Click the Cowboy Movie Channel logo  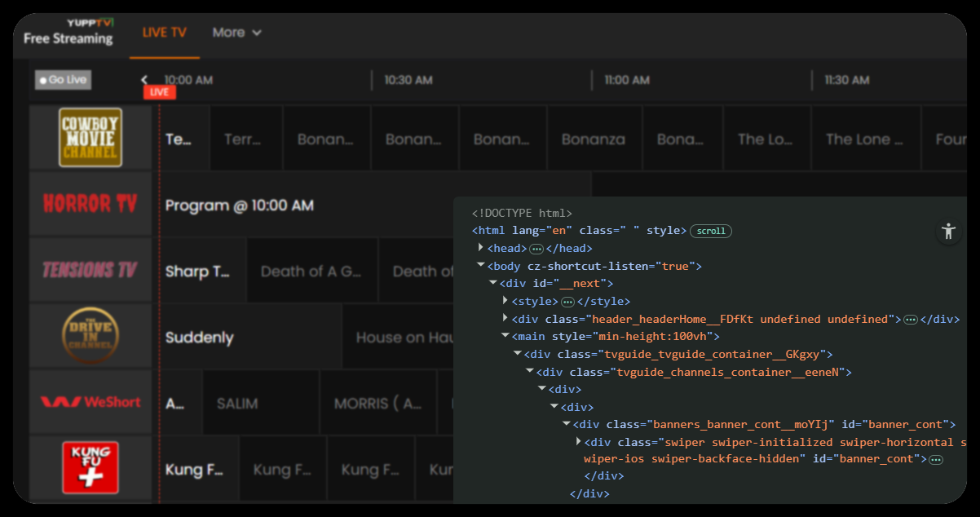90,137
